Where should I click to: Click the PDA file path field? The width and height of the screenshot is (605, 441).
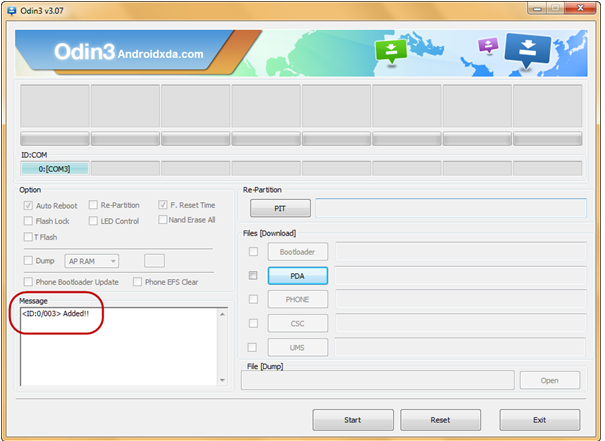461,276
